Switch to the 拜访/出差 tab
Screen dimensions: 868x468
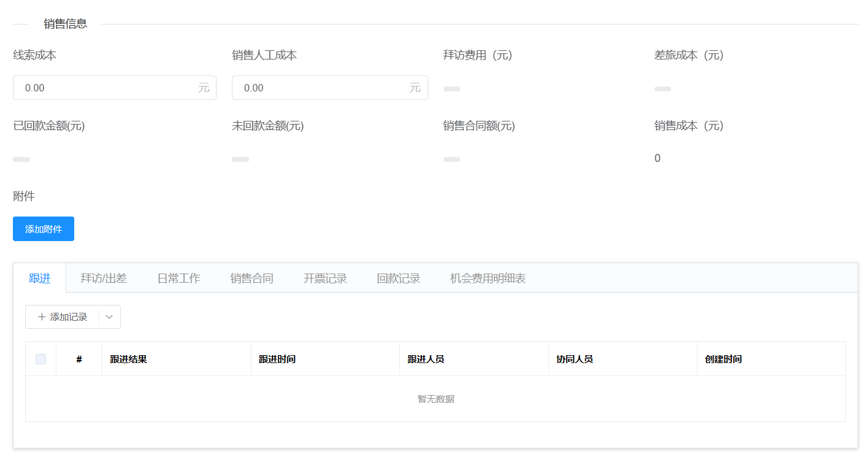[x=103, y=277]
